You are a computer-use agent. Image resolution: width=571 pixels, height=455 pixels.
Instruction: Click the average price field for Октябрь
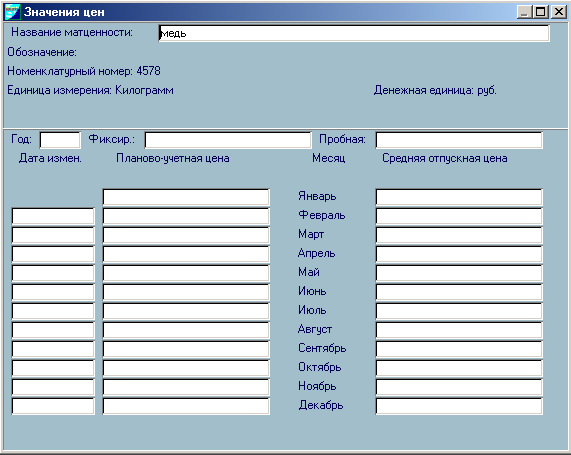[459, 368]
